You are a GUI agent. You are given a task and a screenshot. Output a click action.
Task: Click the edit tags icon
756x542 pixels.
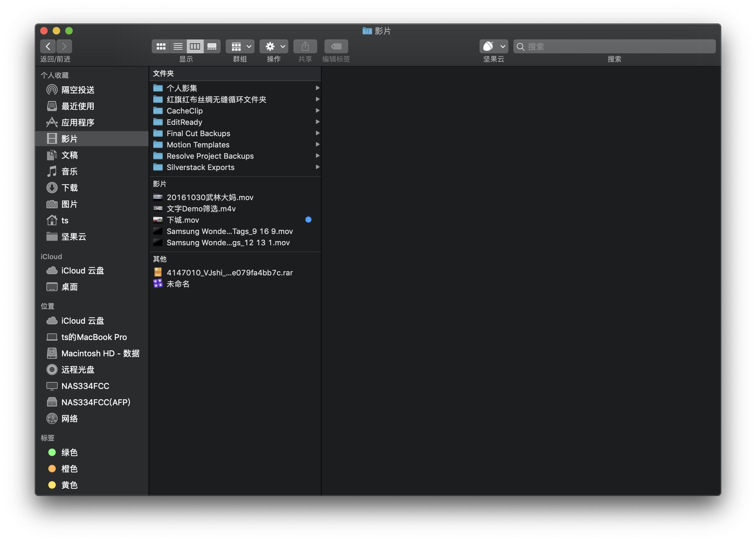[336, 46]
